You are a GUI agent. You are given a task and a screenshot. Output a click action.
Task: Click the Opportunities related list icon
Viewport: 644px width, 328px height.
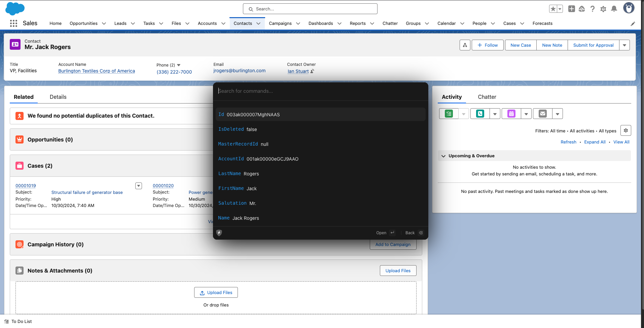tap(20, 139)
